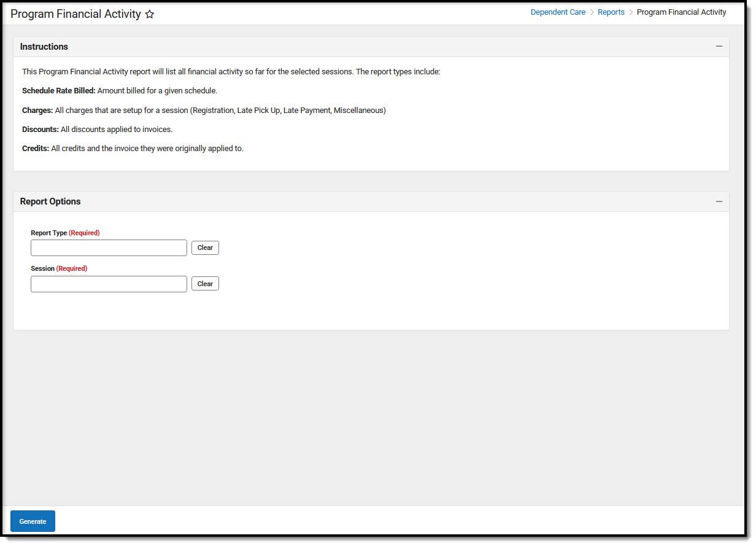Click the Report Options panel header
This screenshot has height=546, width=756.
pyautogui.click(x=50, y=201)
